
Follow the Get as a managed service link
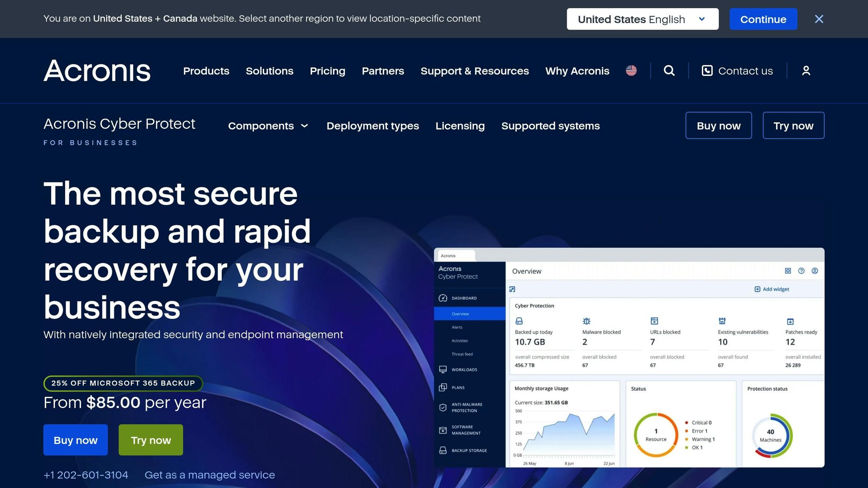pos(209,475)
